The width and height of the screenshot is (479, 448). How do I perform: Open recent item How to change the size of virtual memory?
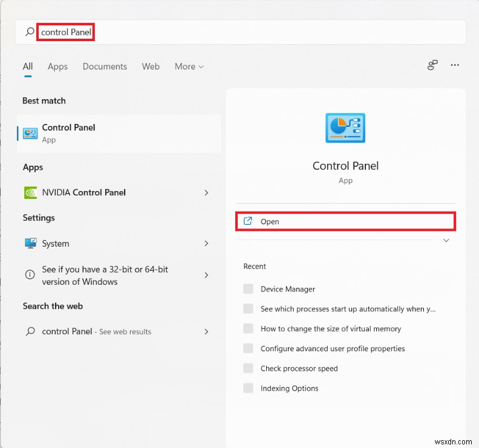point(331,329)
